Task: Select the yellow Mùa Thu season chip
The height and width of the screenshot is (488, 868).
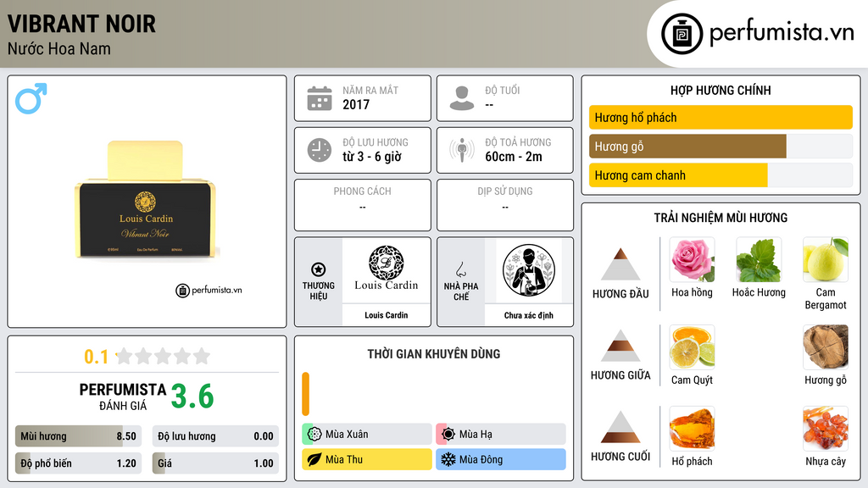Action: (366, 459)
